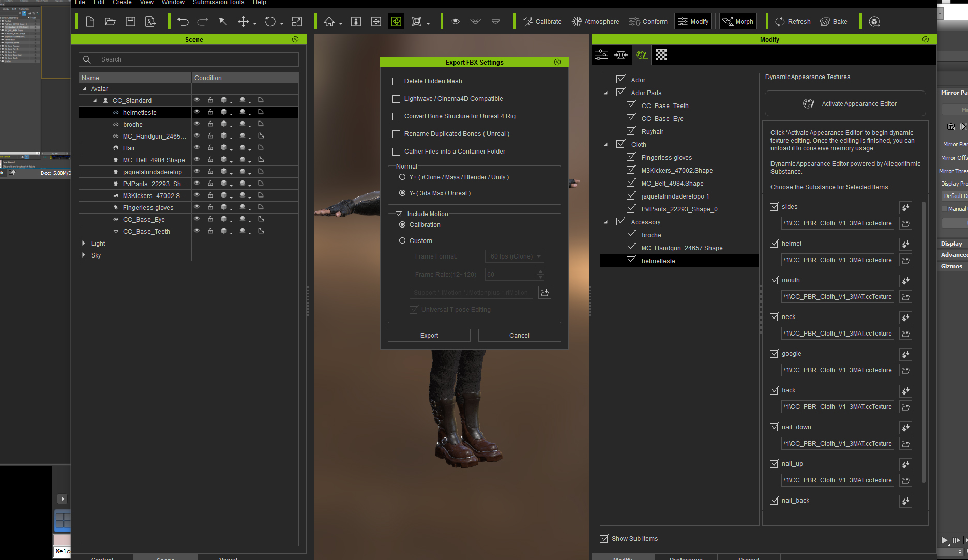Click the neck texture path field
The width and height of the screenshot is (968, 560).
point(838,334)
